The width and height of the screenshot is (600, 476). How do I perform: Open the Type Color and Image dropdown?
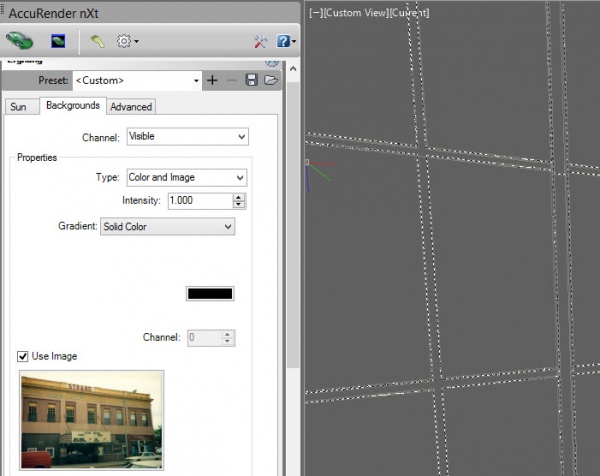pos(186,178)
